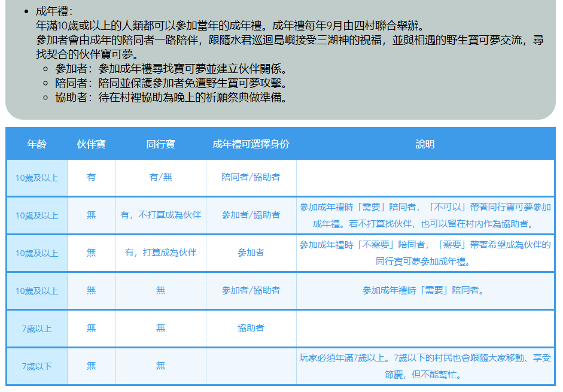Click the 年齡 column header
The image size is (563, 392).
tap(36, 144)
